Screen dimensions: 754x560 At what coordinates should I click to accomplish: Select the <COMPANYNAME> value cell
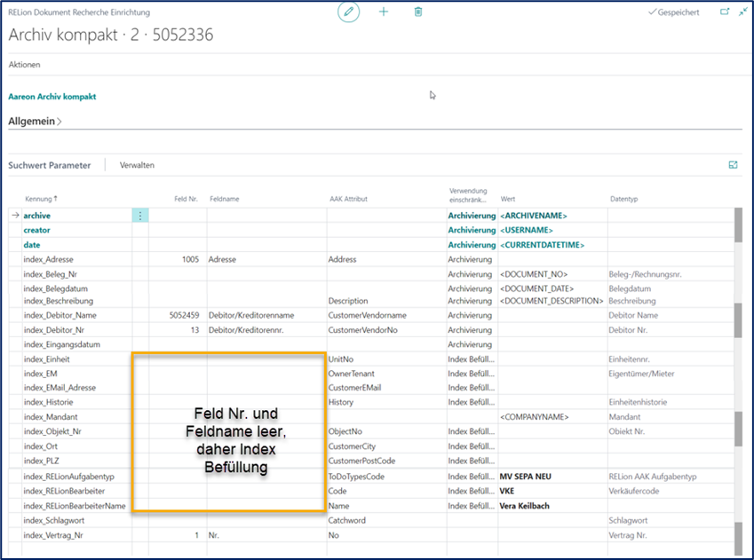(x=534, y=417)
